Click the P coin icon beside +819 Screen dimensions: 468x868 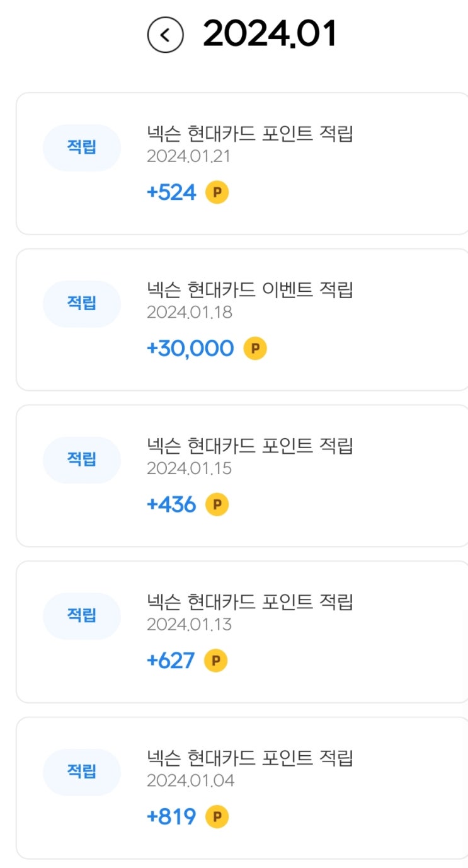(x=217, y=817)
